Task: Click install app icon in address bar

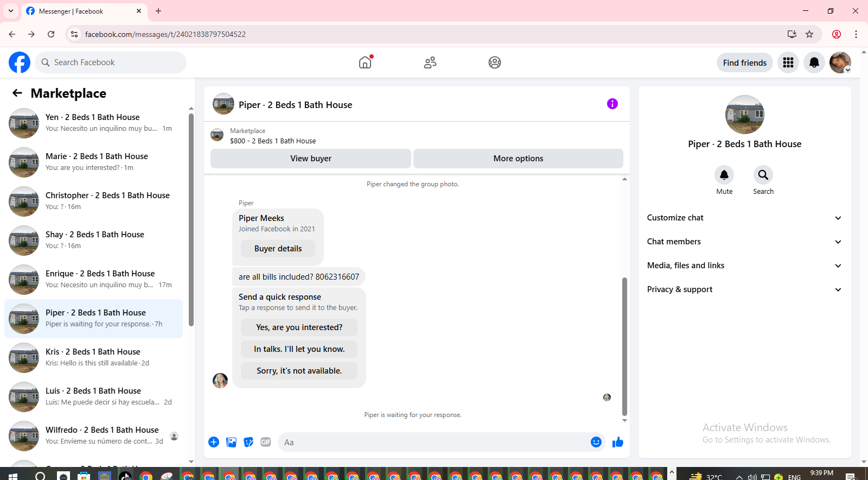Action: [792, 34]
